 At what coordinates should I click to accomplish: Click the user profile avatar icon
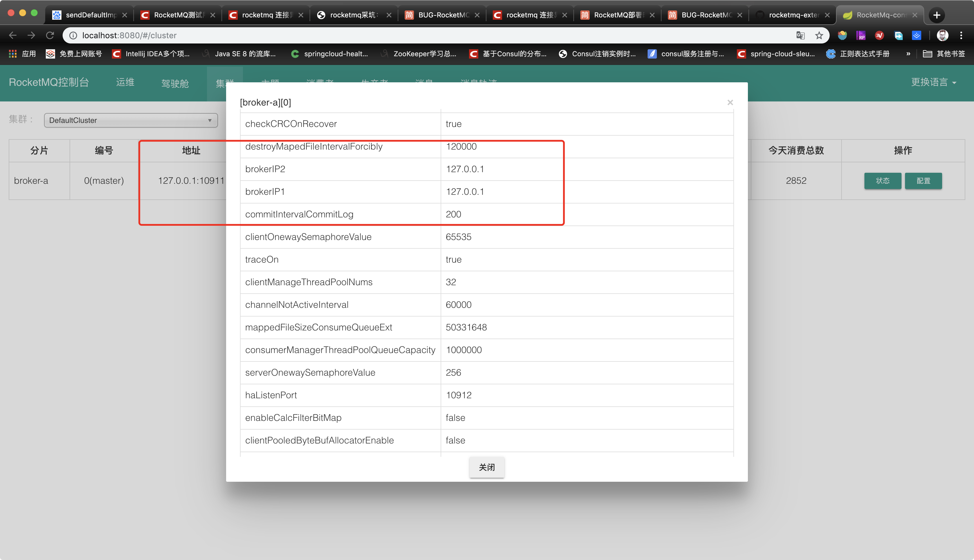(942, 35)
